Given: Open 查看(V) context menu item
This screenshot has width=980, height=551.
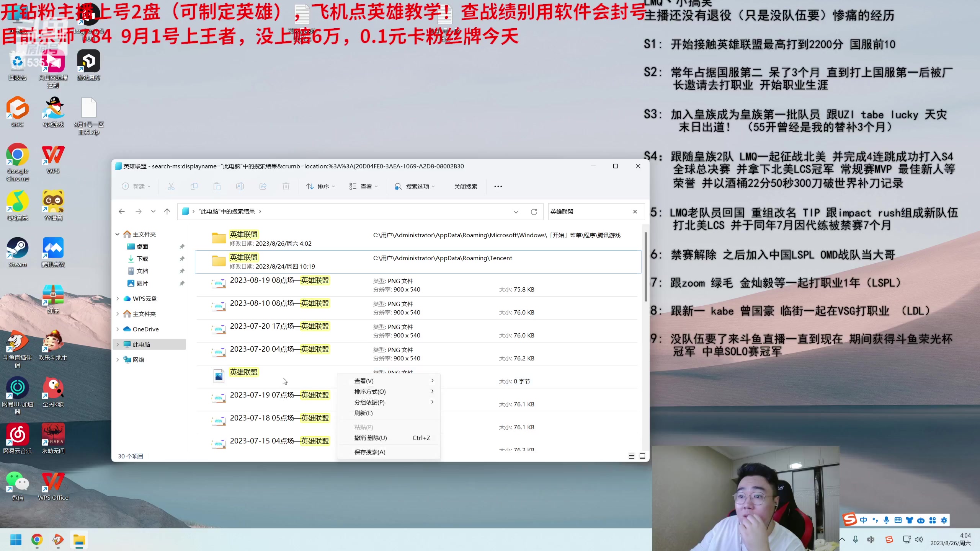Looking at the screenshot, I should click(x=389, y=381).
